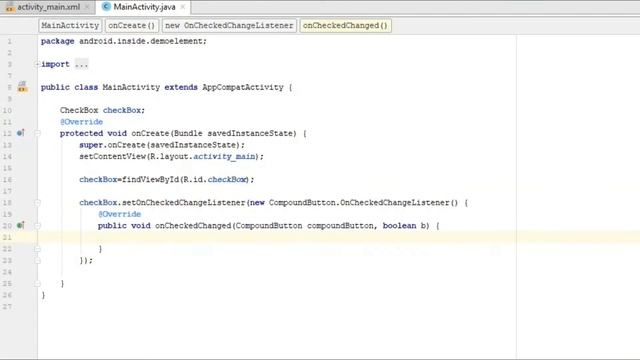Click the MainActivity class name on line 8
The image size is (640, 360).
(x=131, y=87)
